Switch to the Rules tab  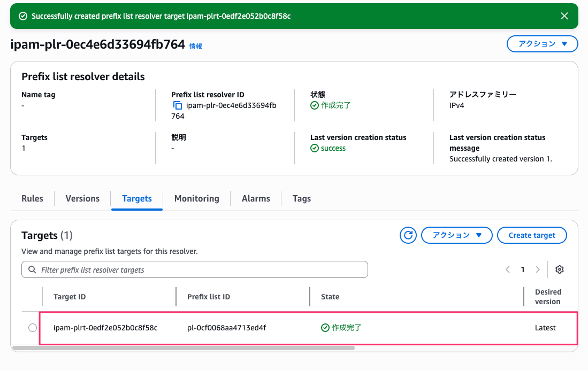[x=32, y=198]
